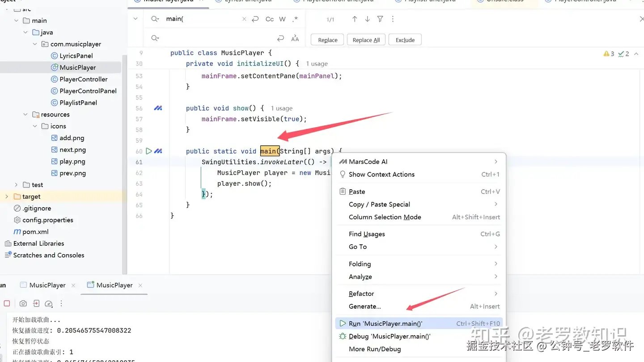The image size is (644, 362).
Task: Choose Show Context Actions
Action: click(x=418, y=175)
